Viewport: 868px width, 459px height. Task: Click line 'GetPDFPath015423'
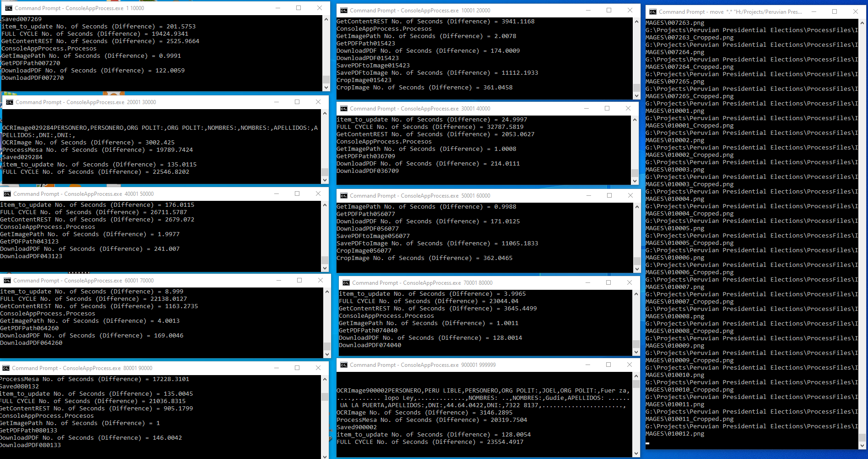tap(366, 44)
